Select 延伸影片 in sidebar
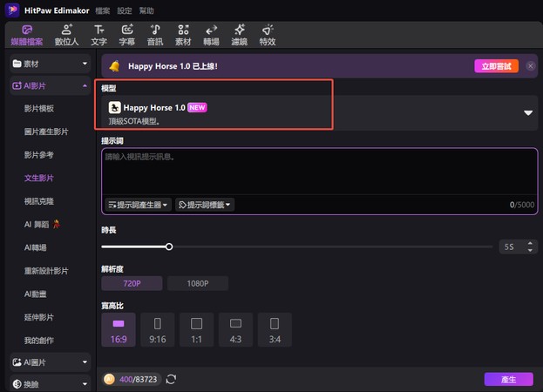This screenshot has width=543, height=392. [x=39, y=317]
